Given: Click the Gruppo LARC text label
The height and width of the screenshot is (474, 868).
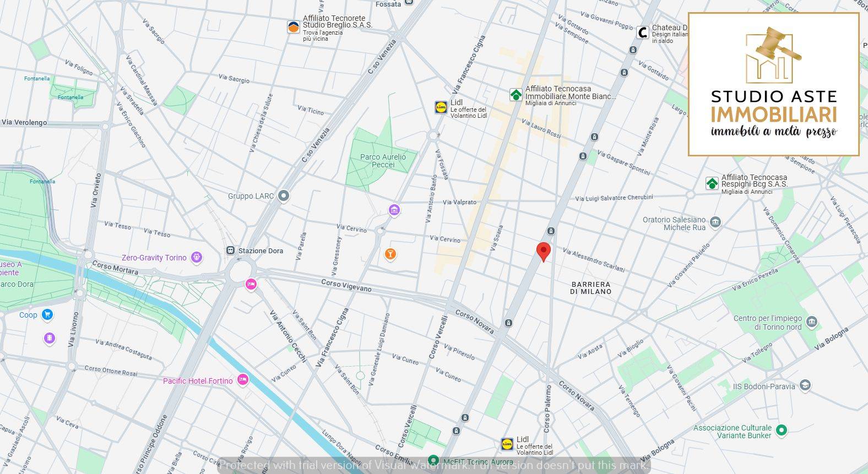Looking at the screenshot, I should coord(251,196).
